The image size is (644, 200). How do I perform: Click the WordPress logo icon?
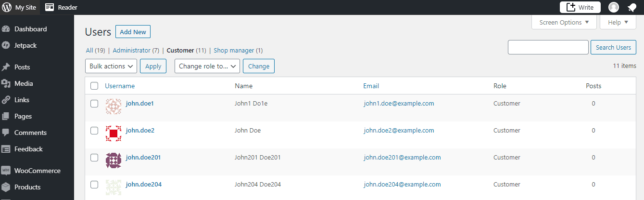click(x=7, y=7)
